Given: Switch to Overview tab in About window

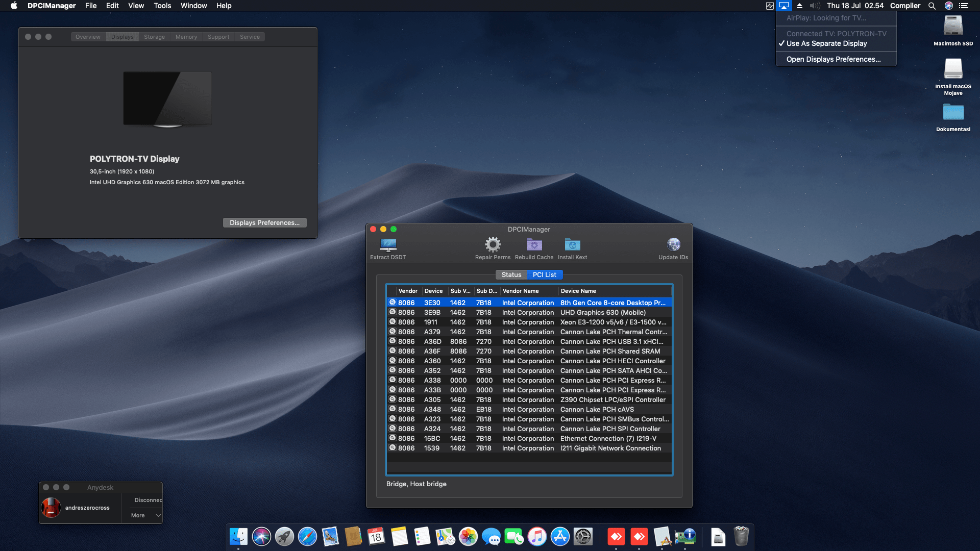Looking at the screenshot, I should pos(88,37).
